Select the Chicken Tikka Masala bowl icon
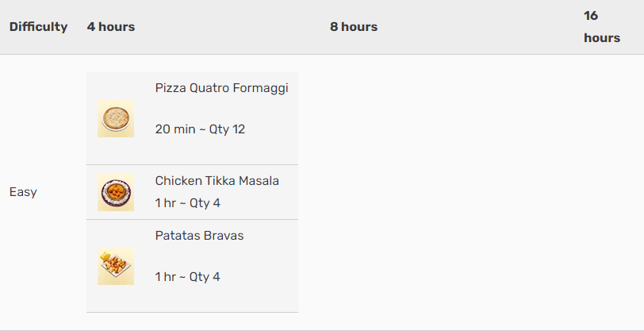This screenshot has width=644, height=331. tap(116, 192)
